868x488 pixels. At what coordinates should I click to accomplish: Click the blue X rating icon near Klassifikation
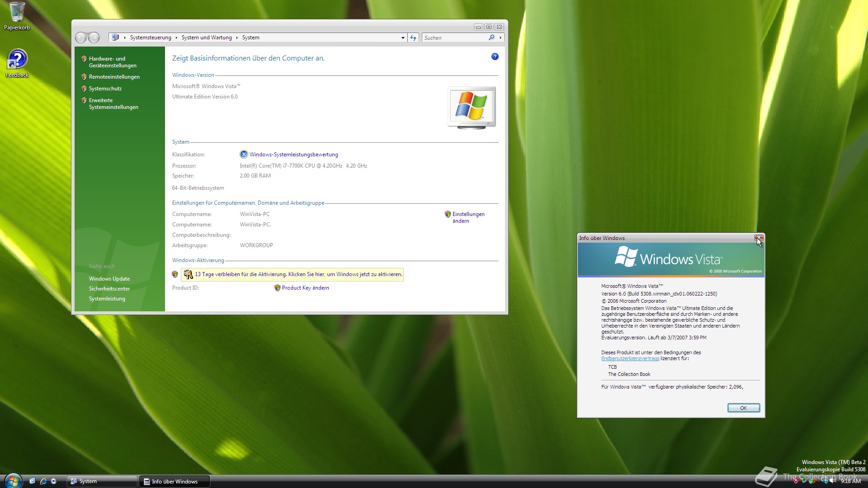(244, 155)
